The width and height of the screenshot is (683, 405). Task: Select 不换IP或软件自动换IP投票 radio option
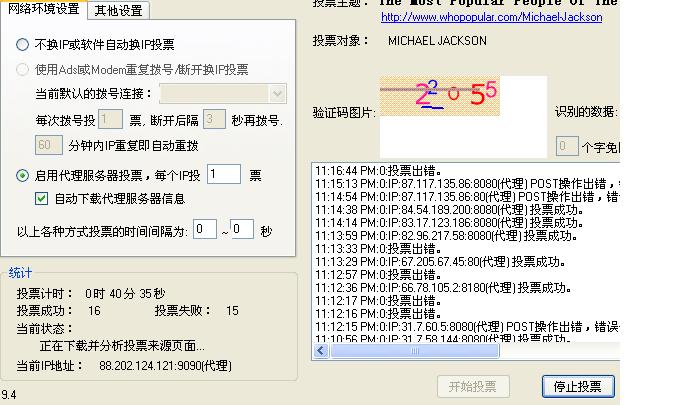[23, 45]
